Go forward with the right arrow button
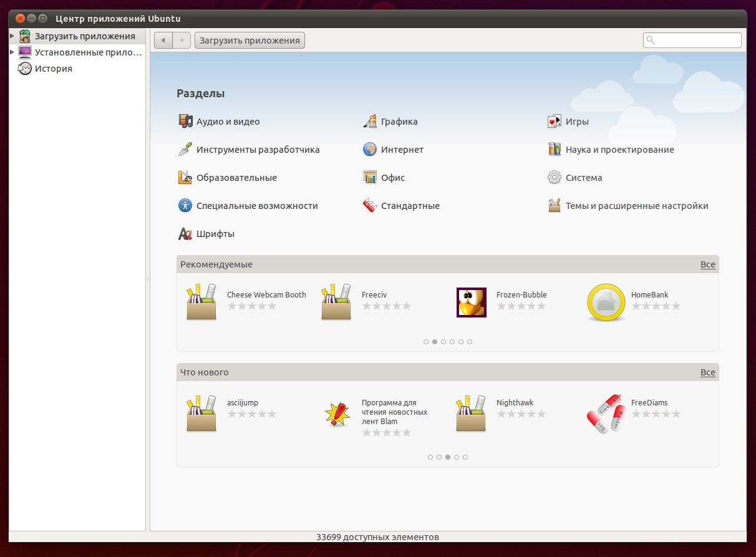The width and height of the screenshot is (756, 557). pyautogui.click(x=182, y=41)
